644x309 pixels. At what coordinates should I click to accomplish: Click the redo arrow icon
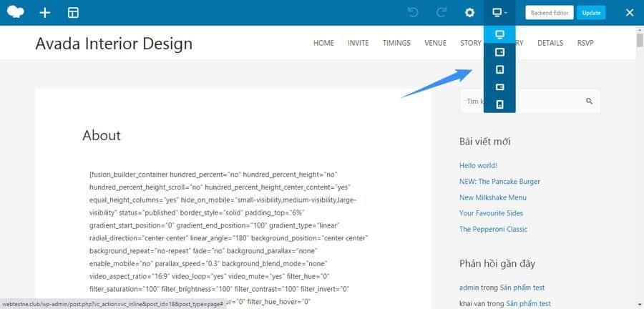point(441,13)
